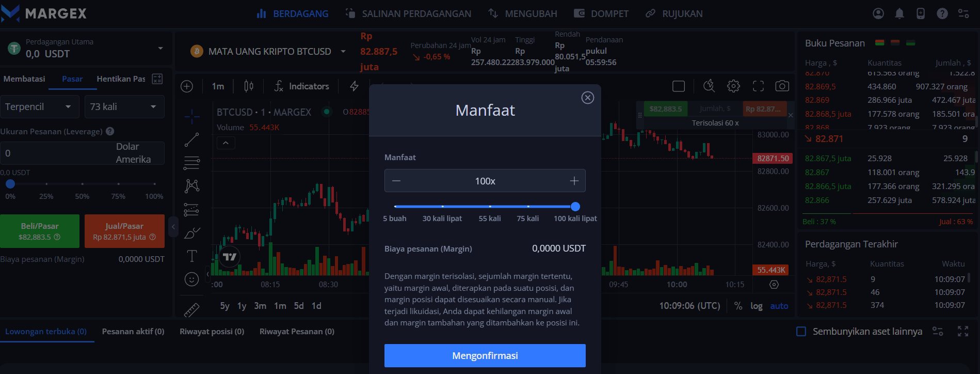980x374 pixels.
Task: Open Terpencil margin mode dropdown
Action: [x=40, y=106]
